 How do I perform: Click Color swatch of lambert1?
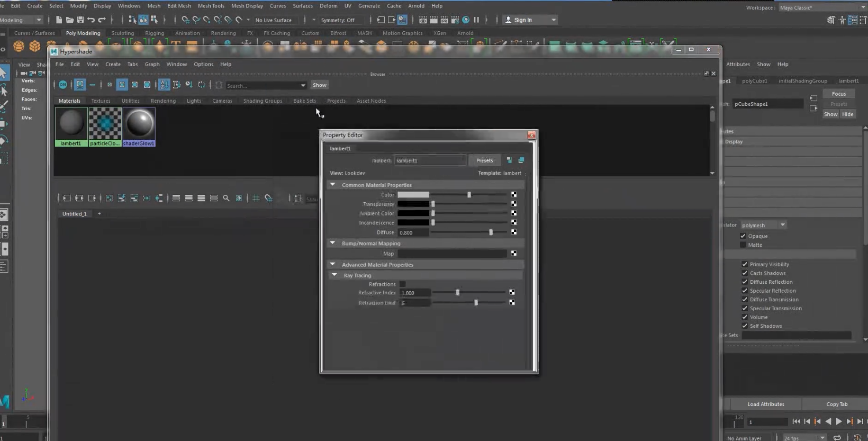(413, 195)
